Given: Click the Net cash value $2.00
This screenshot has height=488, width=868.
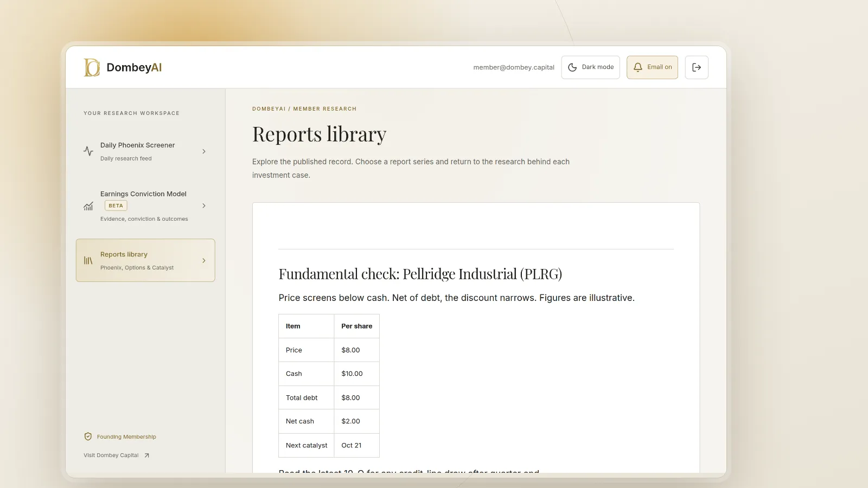Looking at the screenshot, I should (350, 421).
